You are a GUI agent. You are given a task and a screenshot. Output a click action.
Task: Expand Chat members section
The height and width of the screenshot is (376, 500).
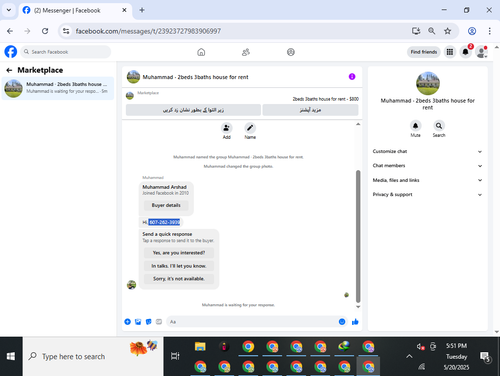[x=427, y=166]
